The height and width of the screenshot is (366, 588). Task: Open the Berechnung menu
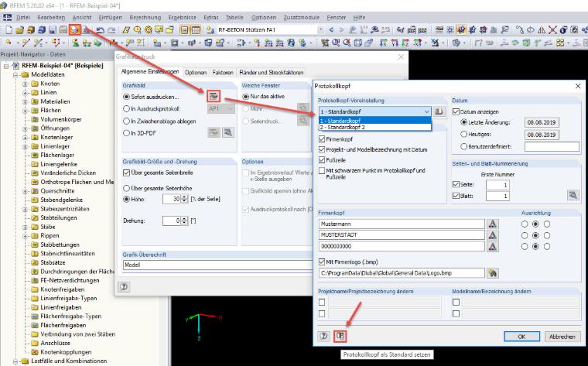pos(145,18)
